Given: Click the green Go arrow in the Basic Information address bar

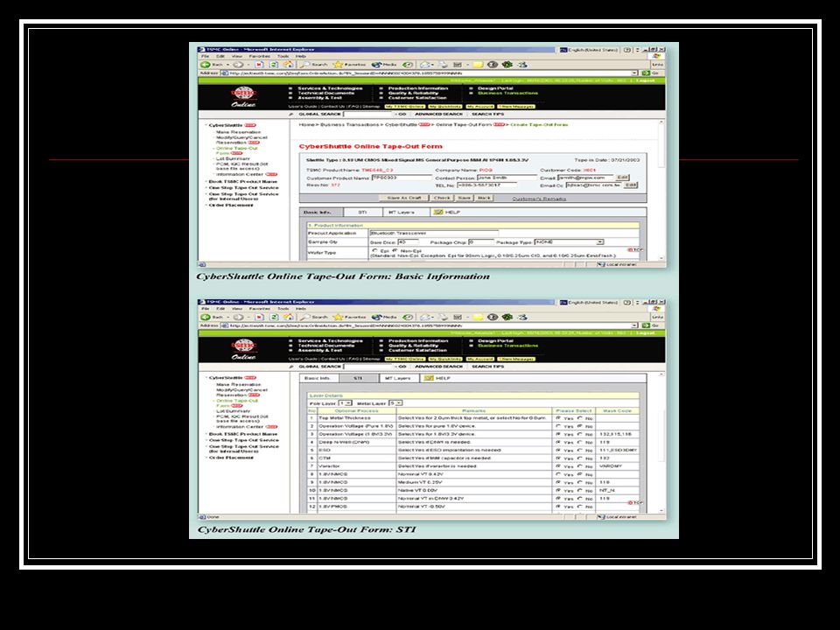Looking at the screenshot, I should click(x=646, y=73).
